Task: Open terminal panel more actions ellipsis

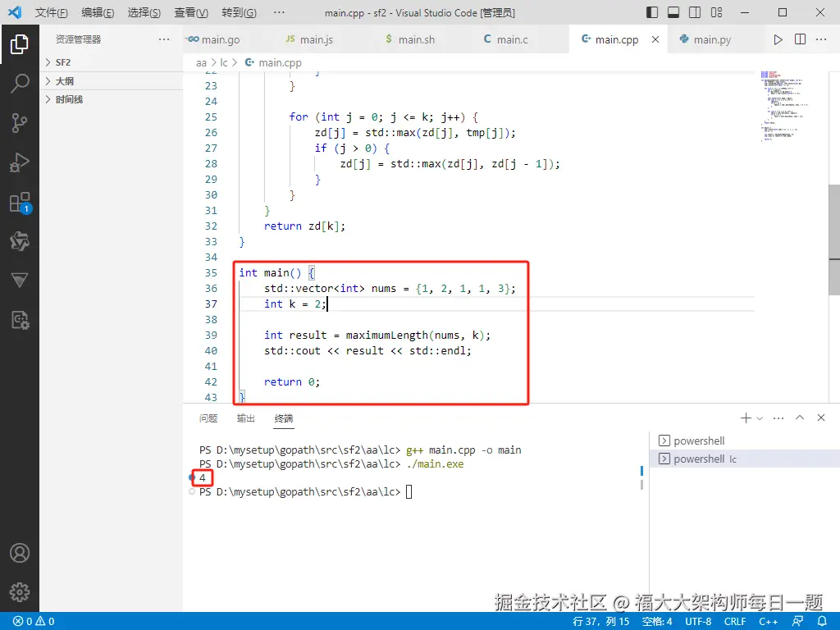Action: click(778, 418)
